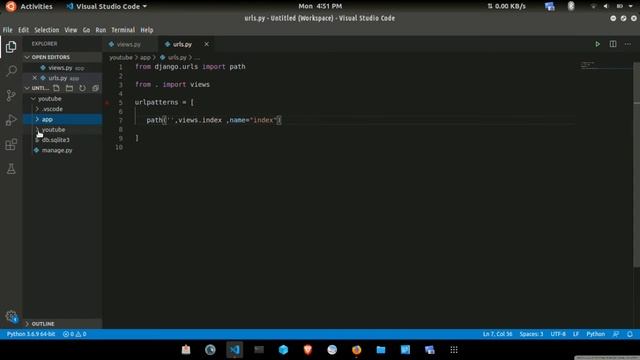The image size is (640, 360).
Task: Create a new folder in the workspace
Action: [69, 88]
